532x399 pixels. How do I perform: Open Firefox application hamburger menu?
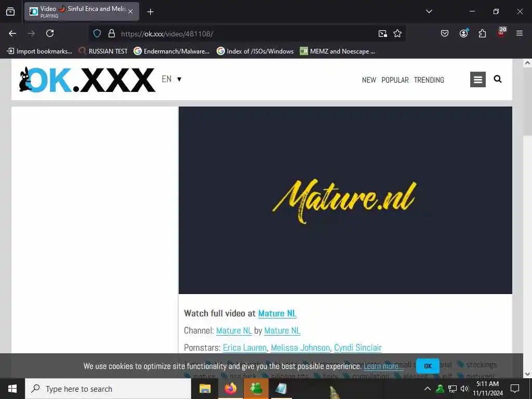[x=520, y=33]
